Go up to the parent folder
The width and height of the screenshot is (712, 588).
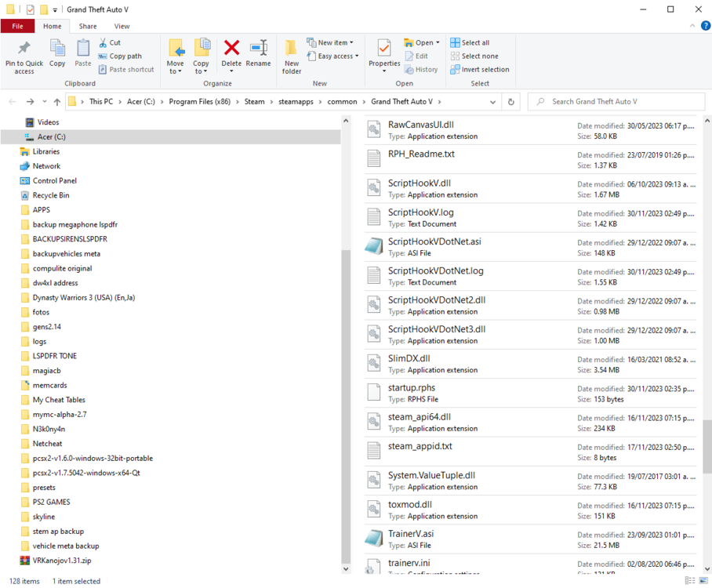pyautogui.click(x=56, y=101)
